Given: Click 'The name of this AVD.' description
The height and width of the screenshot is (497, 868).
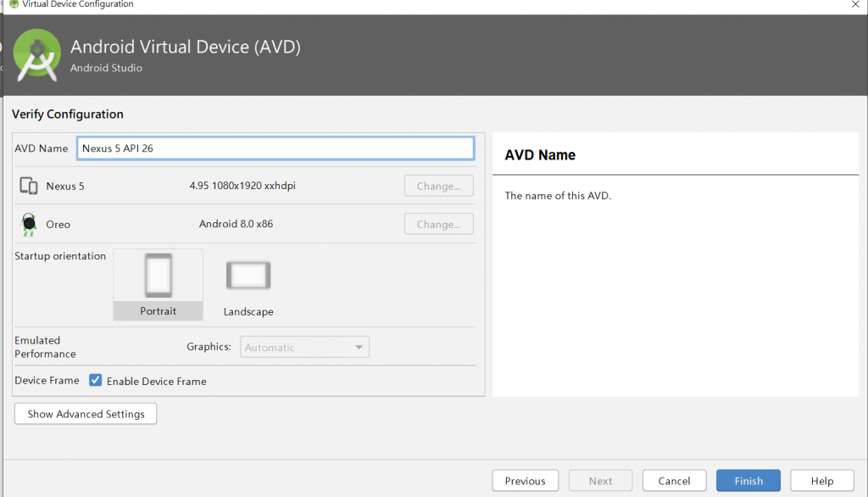Looking at the screenshot, I should tap(558, 196).
